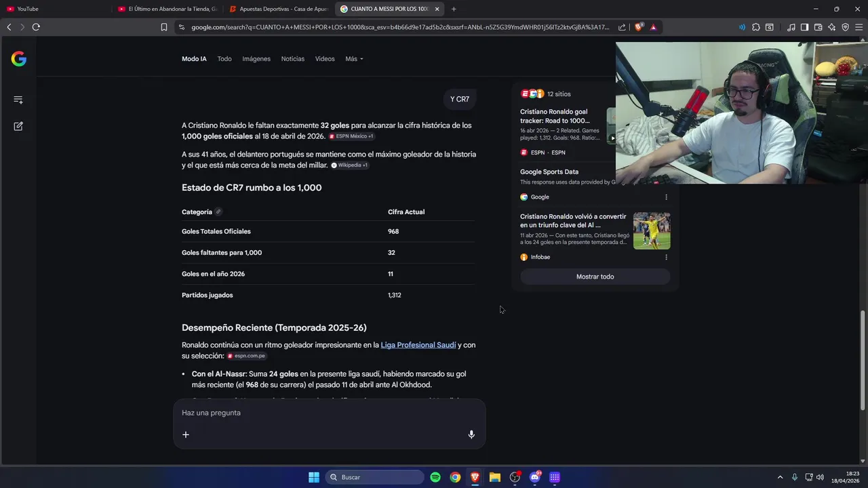
Task: Open Spotify from the taskbar
Action: 435,477
